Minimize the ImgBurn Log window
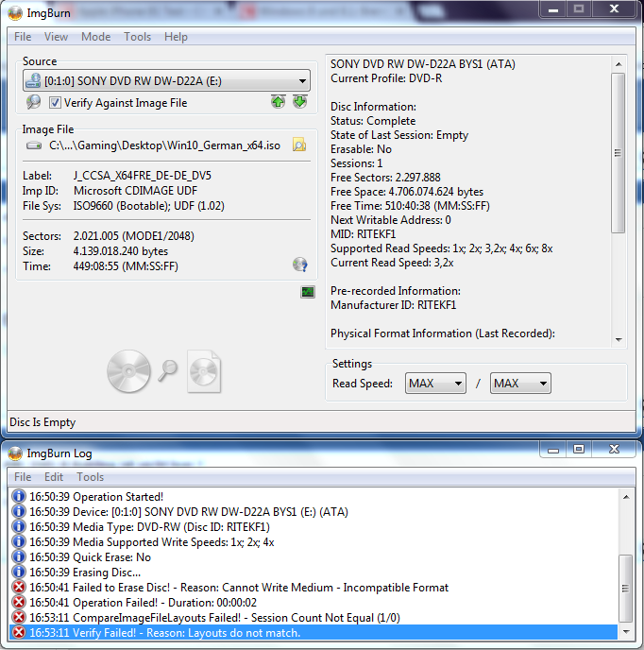 553,450
